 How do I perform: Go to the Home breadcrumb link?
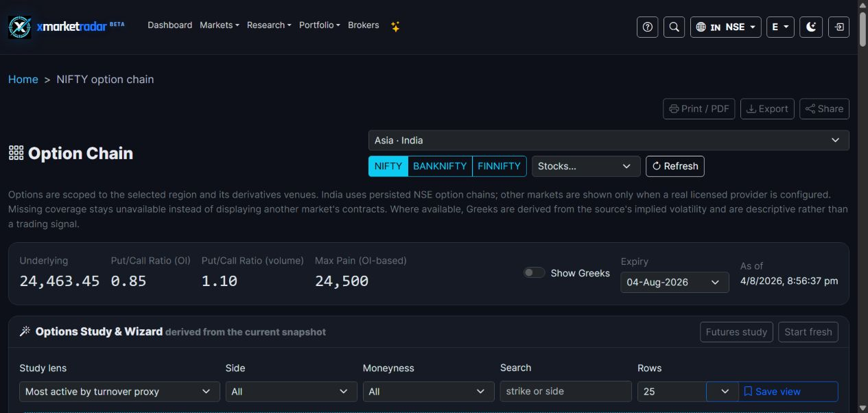pyautogui.click(x=23, y=79)
